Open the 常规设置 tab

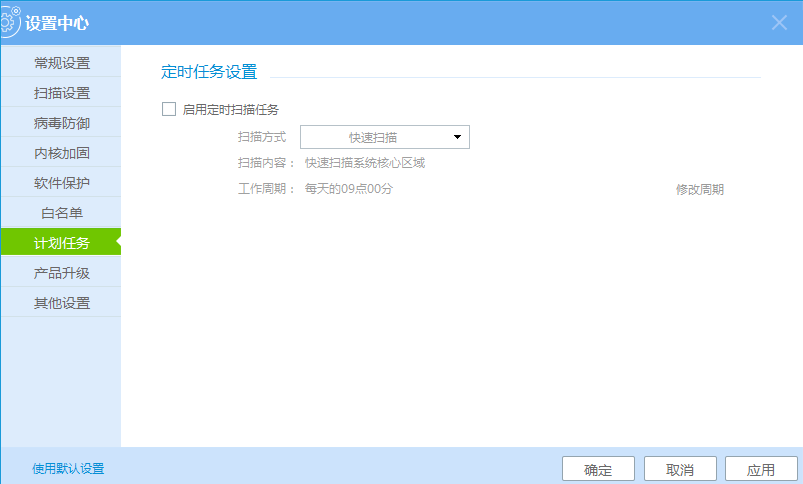pos(61,63)
